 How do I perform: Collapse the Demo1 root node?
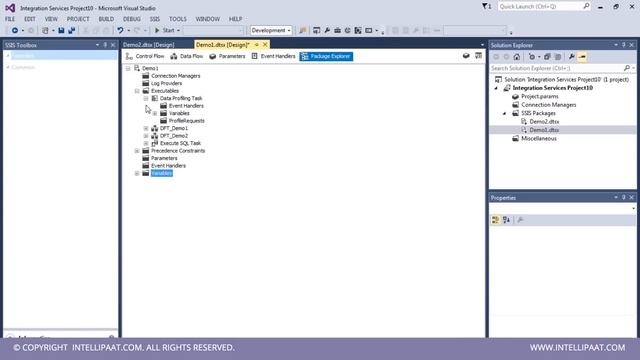click(x=128, y=68)
